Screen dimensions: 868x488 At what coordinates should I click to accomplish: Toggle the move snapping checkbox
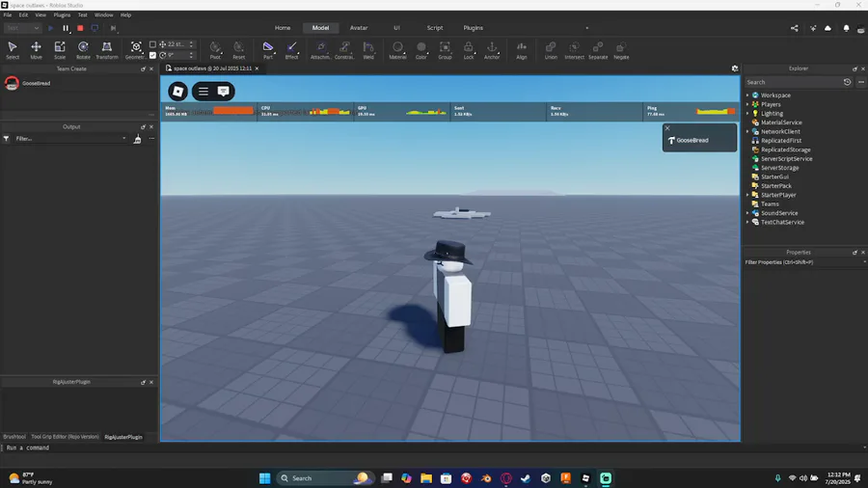pyautogui.click(x=152, y=44)
